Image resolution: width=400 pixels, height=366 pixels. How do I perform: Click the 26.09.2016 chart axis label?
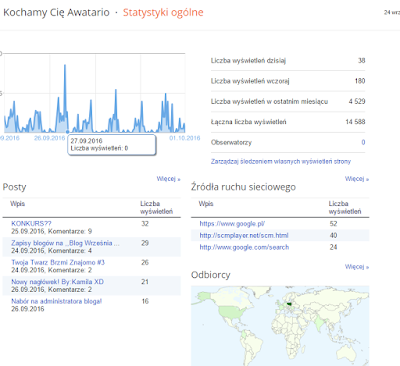click(50, 138)
